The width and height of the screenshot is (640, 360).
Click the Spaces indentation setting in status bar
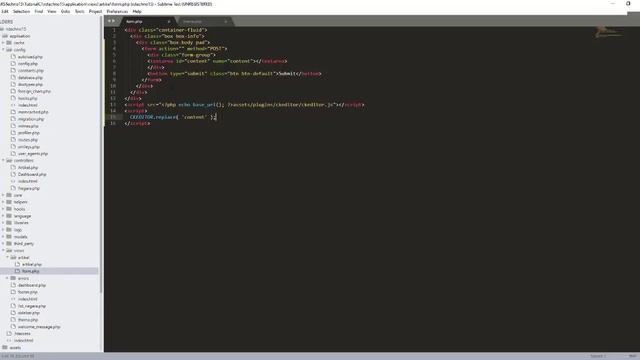point(598,356)
